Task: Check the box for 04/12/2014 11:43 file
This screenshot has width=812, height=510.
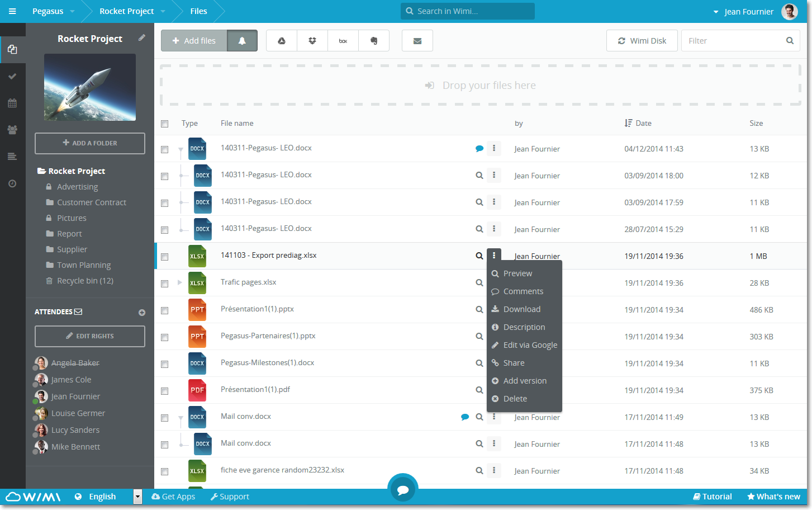Action: (x=164, y=149)
